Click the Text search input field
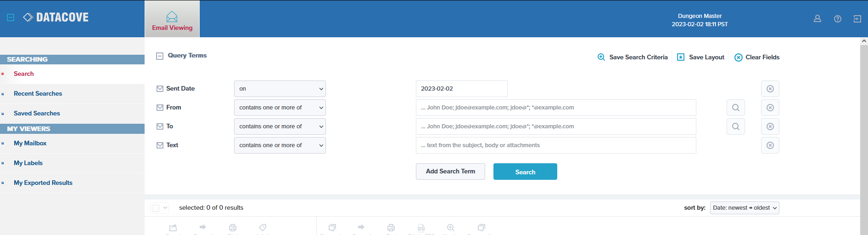The height and width of the screenshot is (235, 868). pyautogui.click(x=555, y=145)
